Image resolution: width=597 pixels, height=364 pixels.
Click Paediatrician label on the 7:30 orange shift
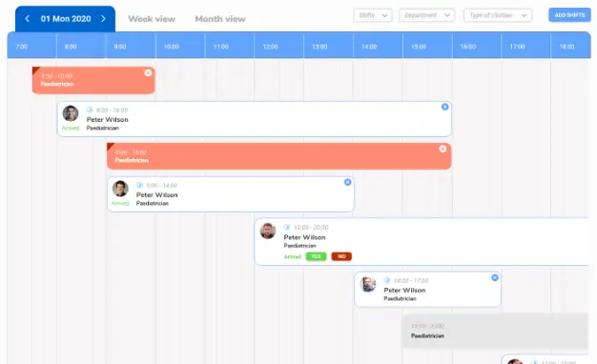click(57, 84)
